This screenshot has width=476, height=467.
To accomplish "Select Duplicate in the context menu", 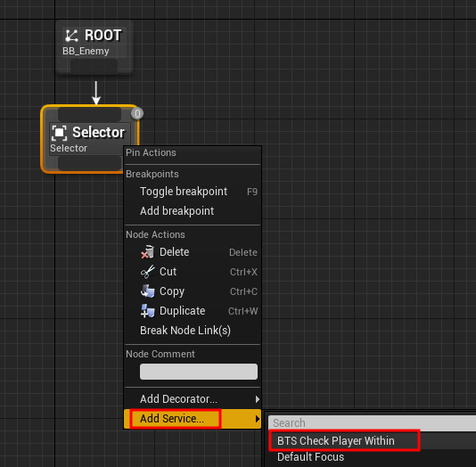I will [x=193, y=311].
